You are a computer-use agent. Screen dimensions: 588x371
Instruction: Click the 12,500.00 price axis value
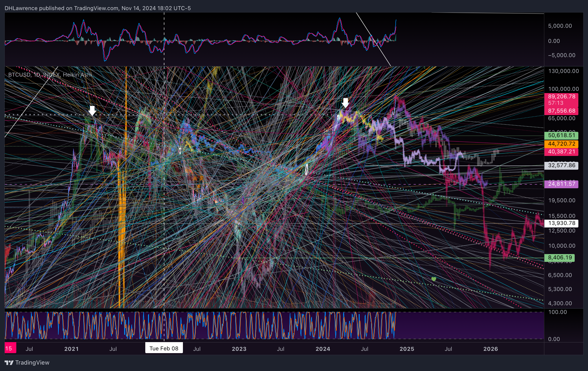pyautogui.click(x=562, y=231)
